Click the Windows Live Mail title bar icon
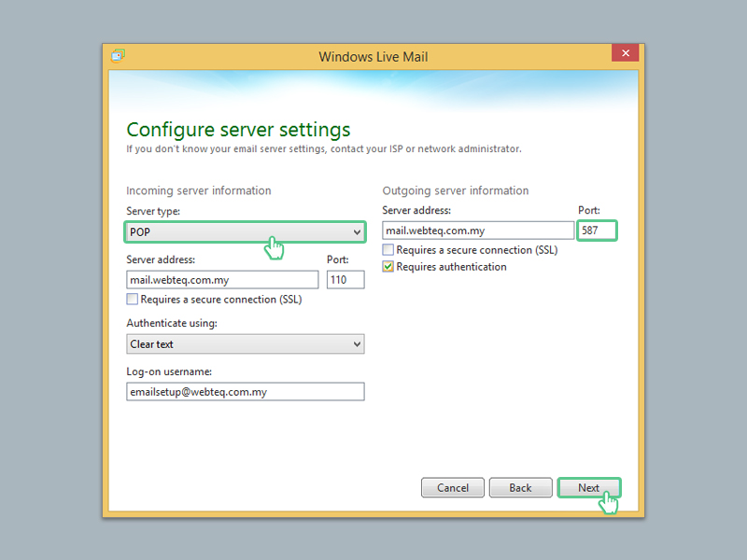 (118, 56)
